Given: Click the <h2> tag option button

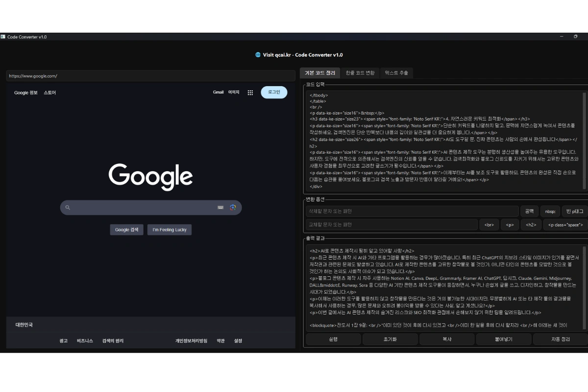Looking at the screenshot, I should pos(531,225).
